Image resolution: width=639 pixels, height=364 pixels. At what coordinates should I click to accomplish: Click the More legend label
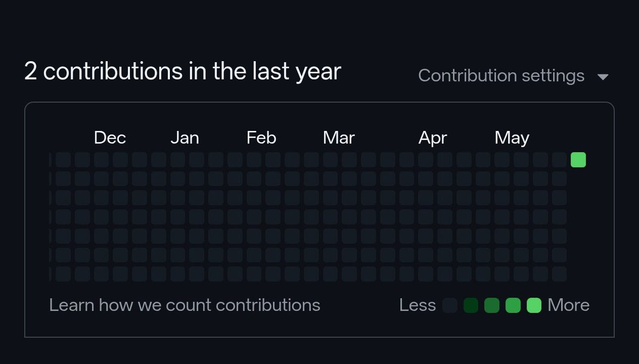point(569,305)
